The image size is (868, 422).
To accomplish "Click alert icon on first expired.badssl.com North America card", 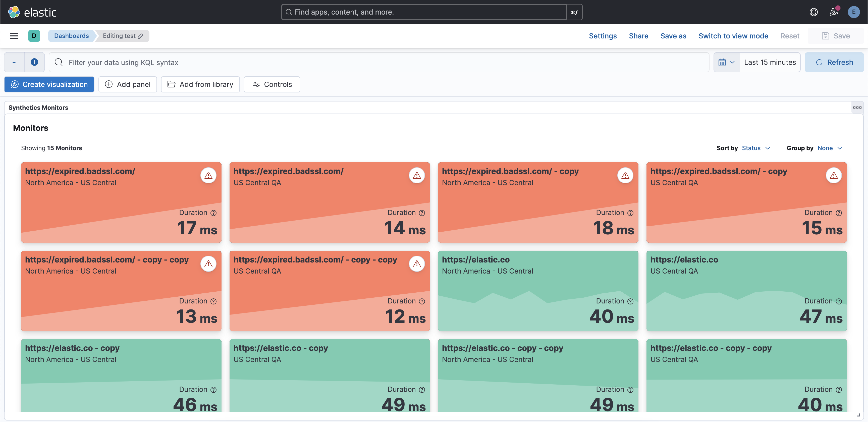I will coord(208,175).
